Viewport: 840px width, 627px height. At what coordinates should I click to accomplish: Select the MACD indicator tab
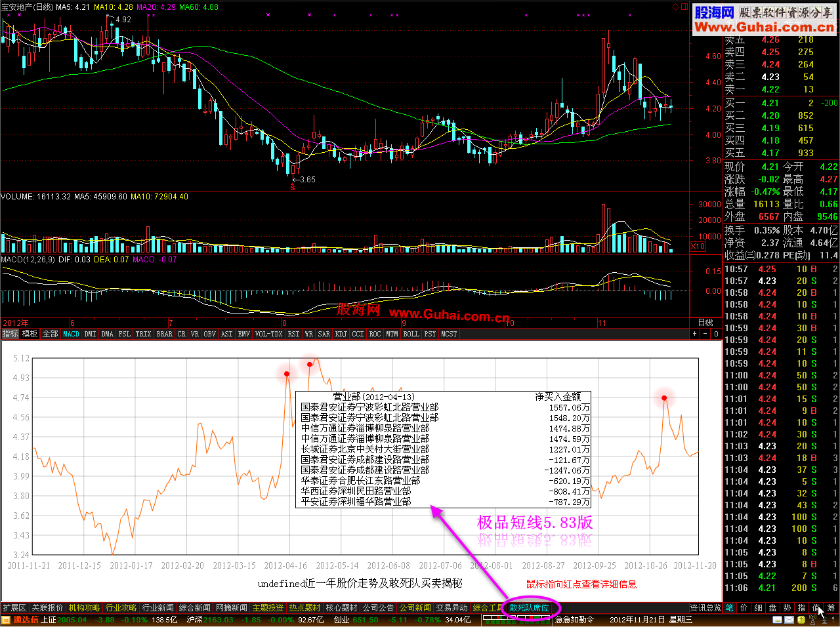click(71, 334)
